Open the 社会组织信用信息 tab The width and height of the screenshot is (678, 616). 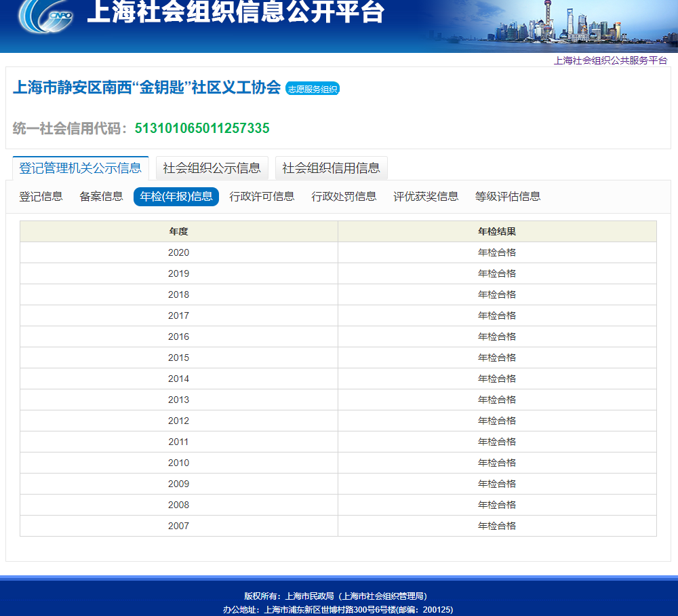tap(331, 168)
